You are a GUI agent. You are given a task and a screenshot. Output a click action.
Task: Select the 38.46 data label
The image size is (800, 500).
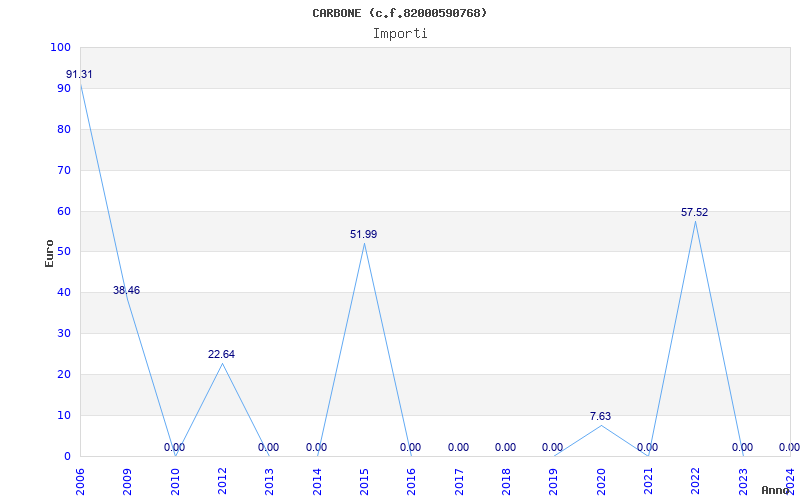[x=126, y=290]
